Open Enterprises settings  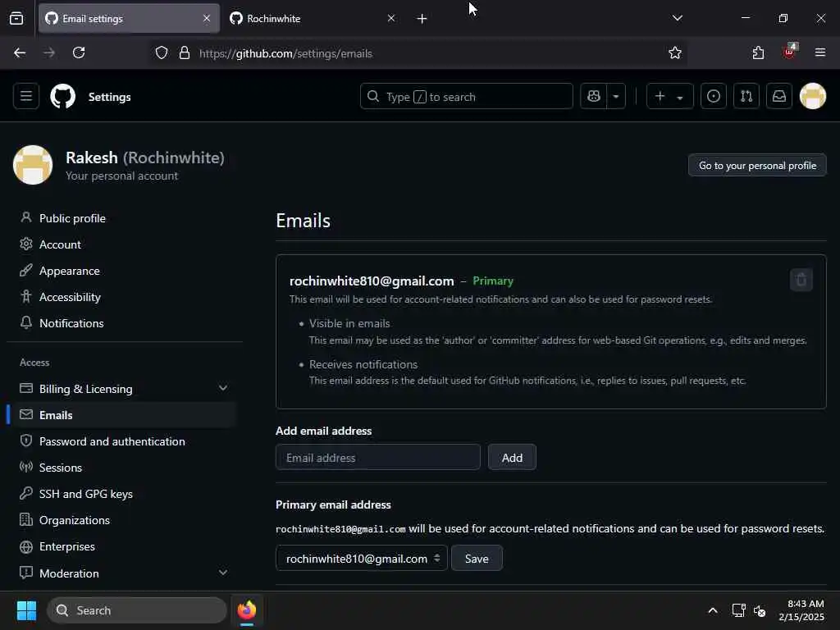pyautogui.click(x=67, y=546)
